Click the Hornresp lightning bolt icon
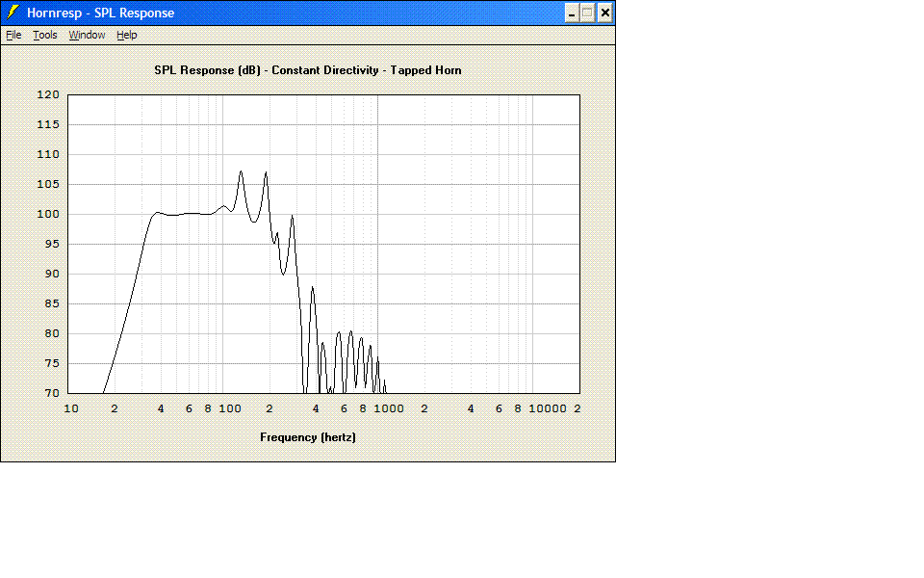The width and height of the screenshot is (924, 578). 13,13
